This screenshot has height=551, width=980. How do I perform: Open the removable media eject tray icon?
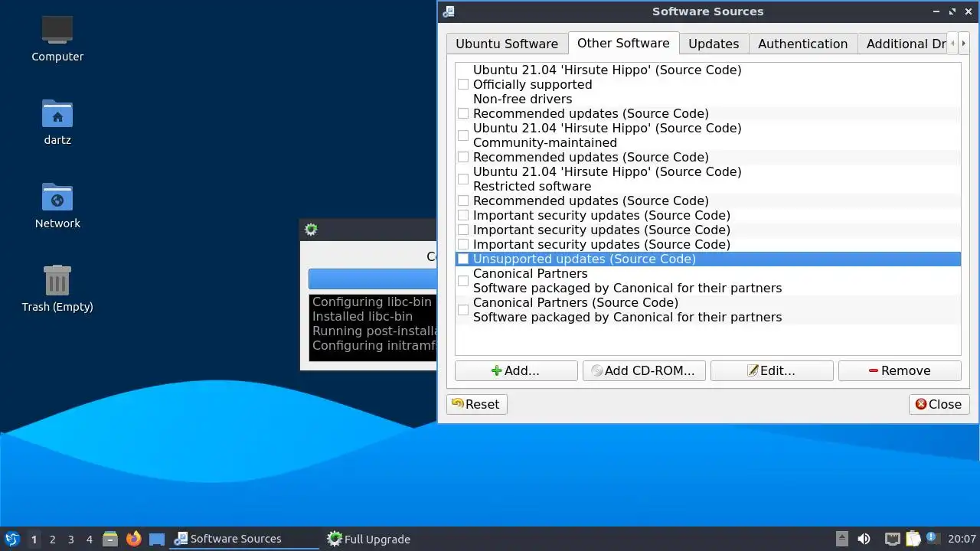(x=841, y=539)
